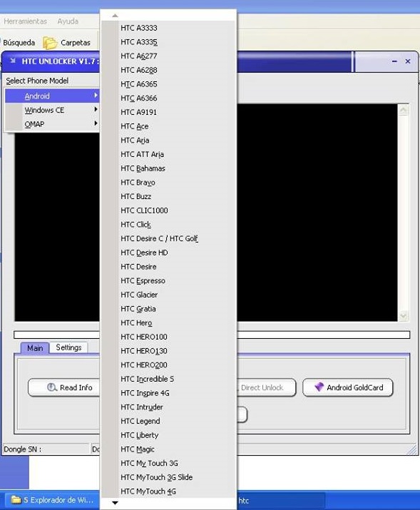420x510 pixels.
Task: Expand the OMAP submenu
Action: point(52,124)
